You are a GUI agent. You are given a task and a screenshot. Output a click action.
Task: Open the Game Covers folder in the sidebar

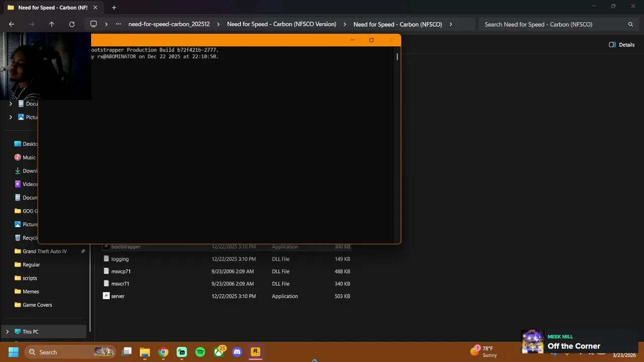click(x=33, y=305)
